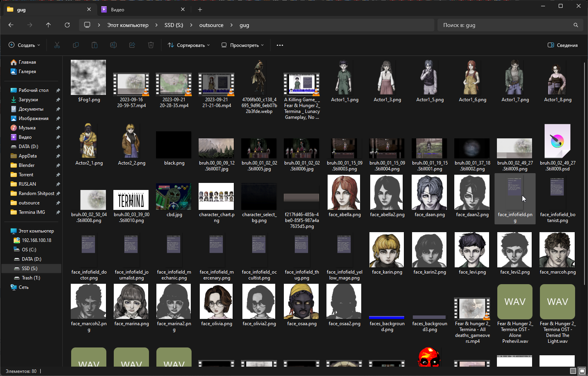This screenshot has width=588, height=376.
Task: Switch to the Видео tab
Action: 143,10
